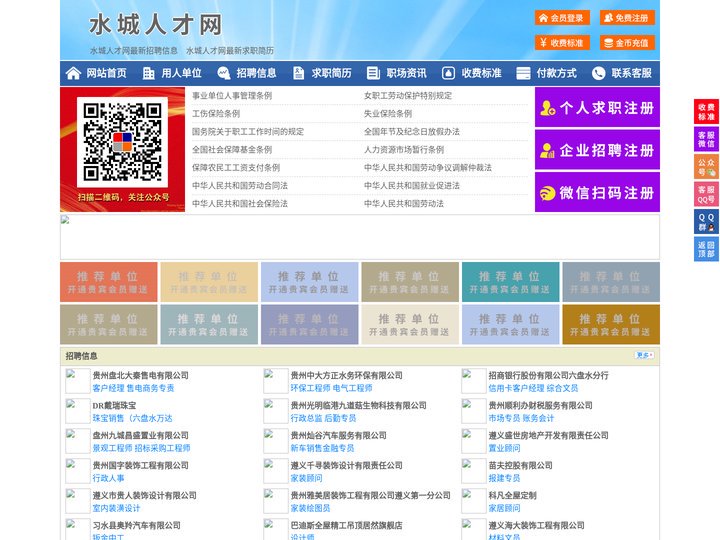Open 人力资源市场暂行条例 link

404,150
